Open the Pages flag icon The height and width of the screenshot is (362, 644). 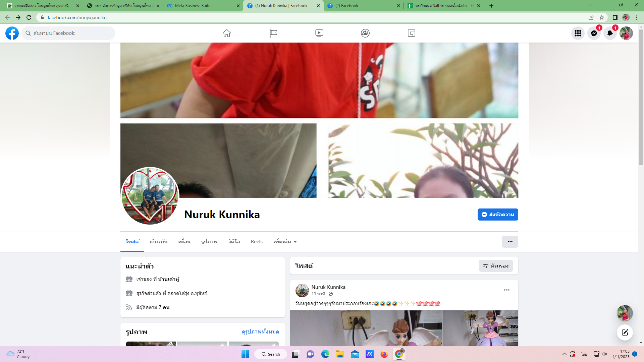[273, 33]
